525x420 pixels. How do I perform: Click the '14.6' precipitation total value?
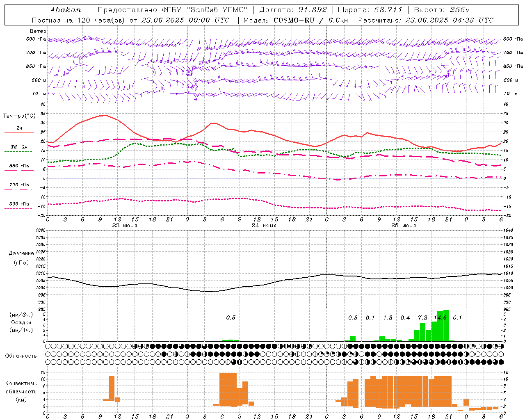point(440,318)
